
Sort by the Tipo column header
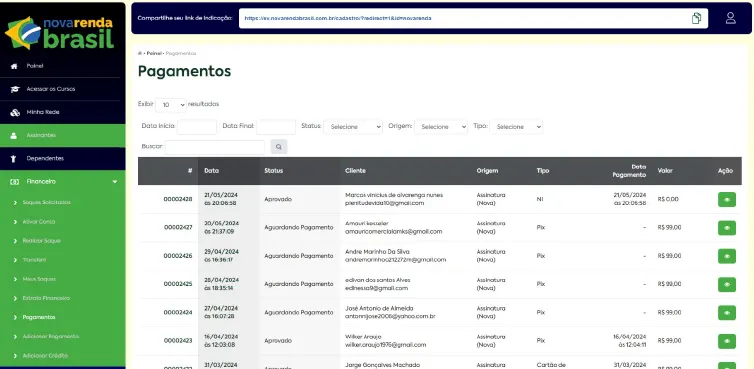tap(543, 171)
